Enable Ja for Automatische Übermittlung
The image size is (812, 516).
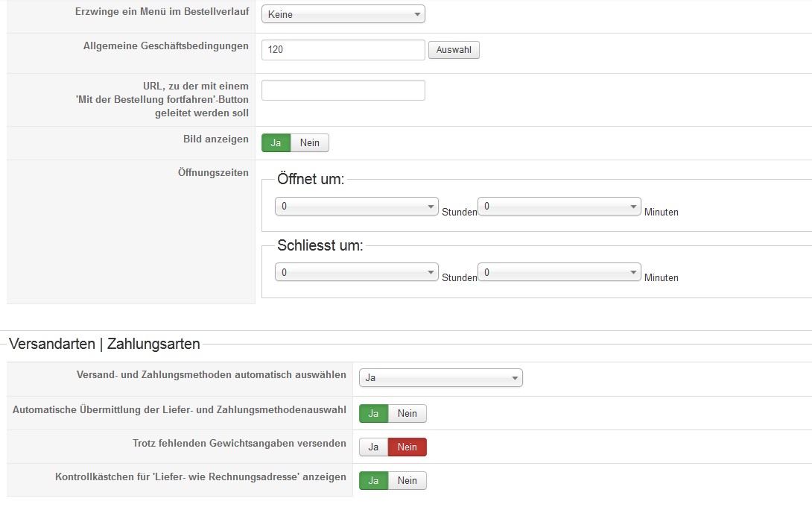tap(373, 413)
